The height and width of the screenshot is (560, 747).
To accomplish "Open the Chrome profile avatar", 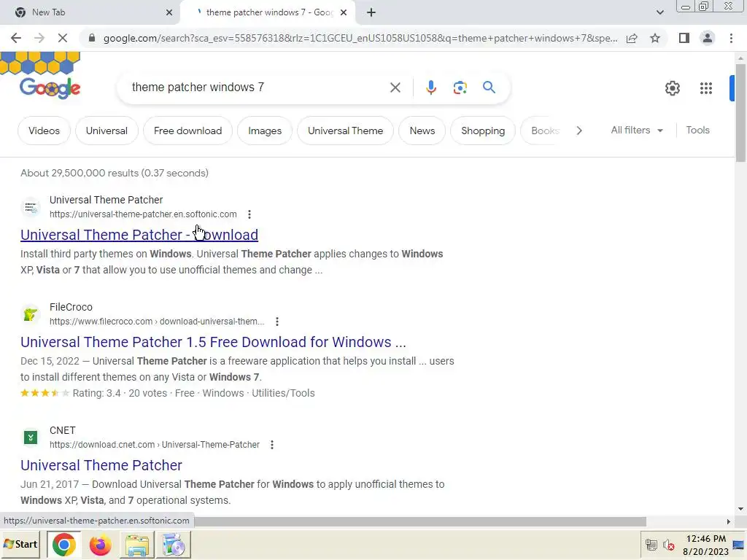I will (708, 38).
